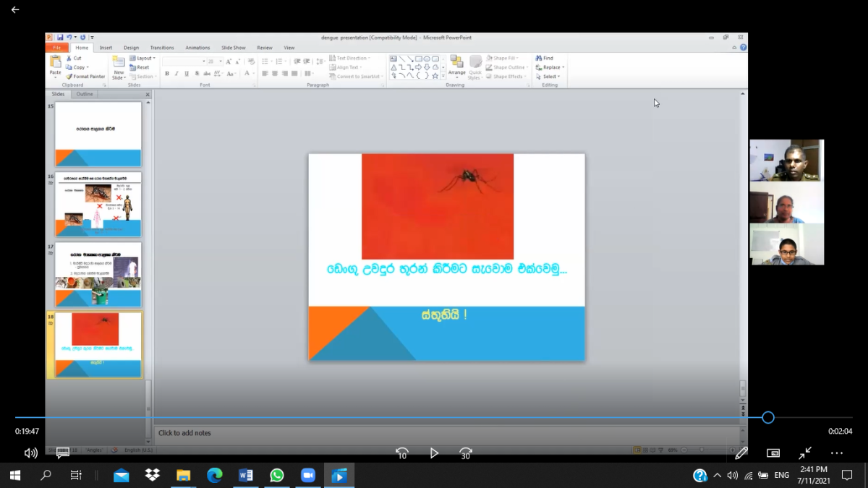This screenshot has height=488, width=868.
Task: Click the Undo arrow icon
Action: coord(69,37)
